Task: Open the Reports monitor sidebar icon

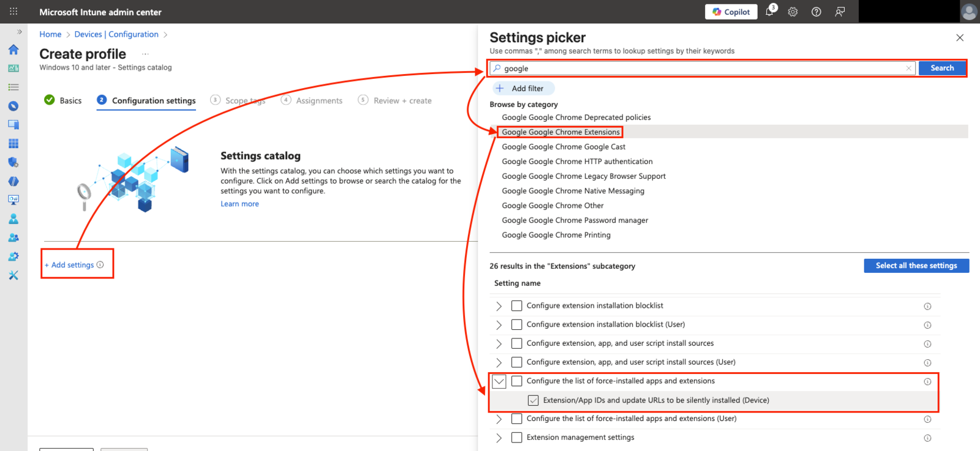Action: coord(13,199)
